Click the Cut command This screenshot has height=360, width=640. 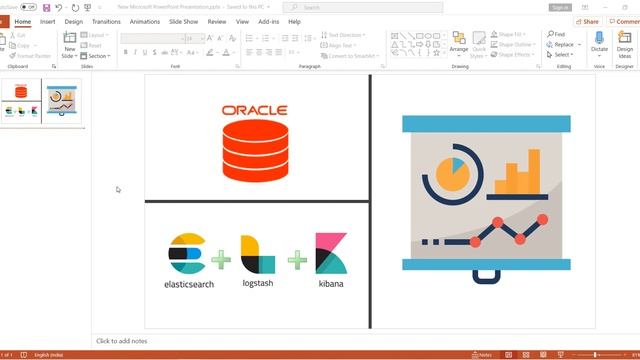[18, 36]
